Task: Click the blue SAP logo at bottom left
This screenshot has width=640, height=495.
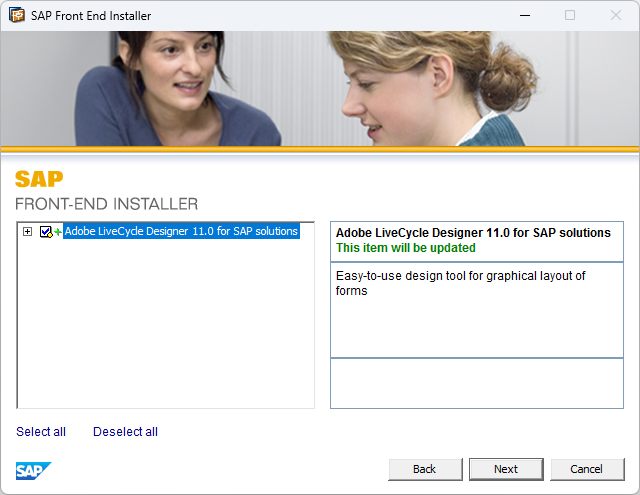Action: point(33,470)
